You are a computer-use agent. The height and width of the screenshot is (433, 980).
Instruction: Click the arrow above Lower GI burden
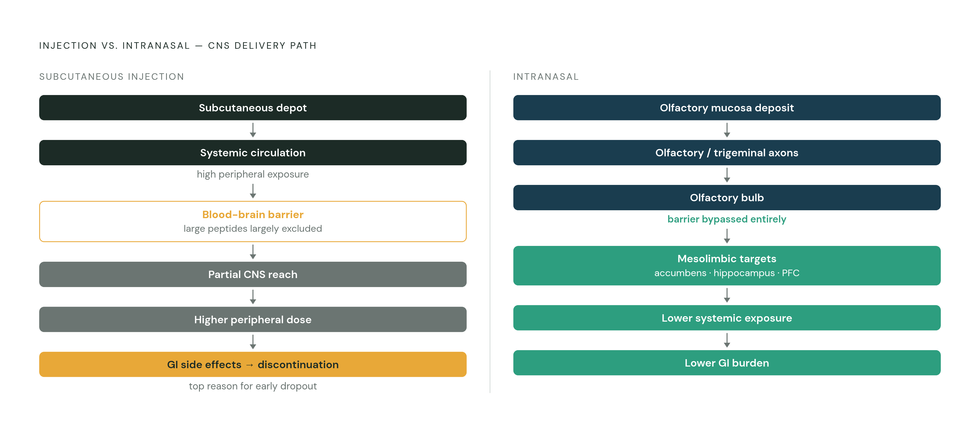coord(727,340)
